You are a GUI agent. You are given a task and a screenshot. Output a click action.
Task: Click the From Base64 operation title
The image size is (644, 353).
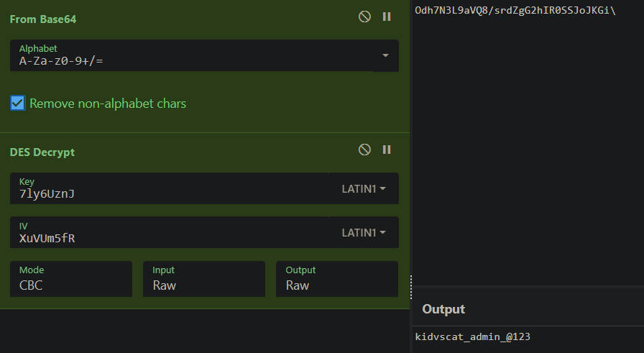pyautogui.click(x=43, y=19)
